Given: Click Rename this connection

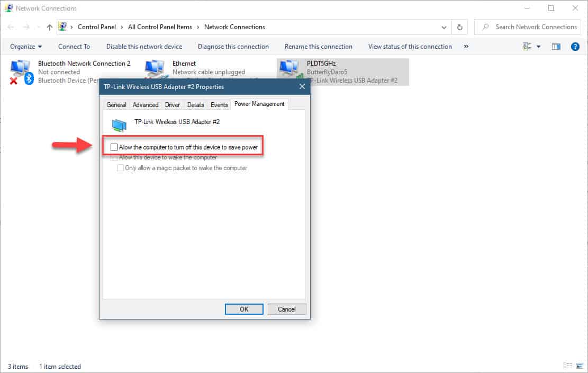Looking at the screenshot, I should click(x=319, y=47).
